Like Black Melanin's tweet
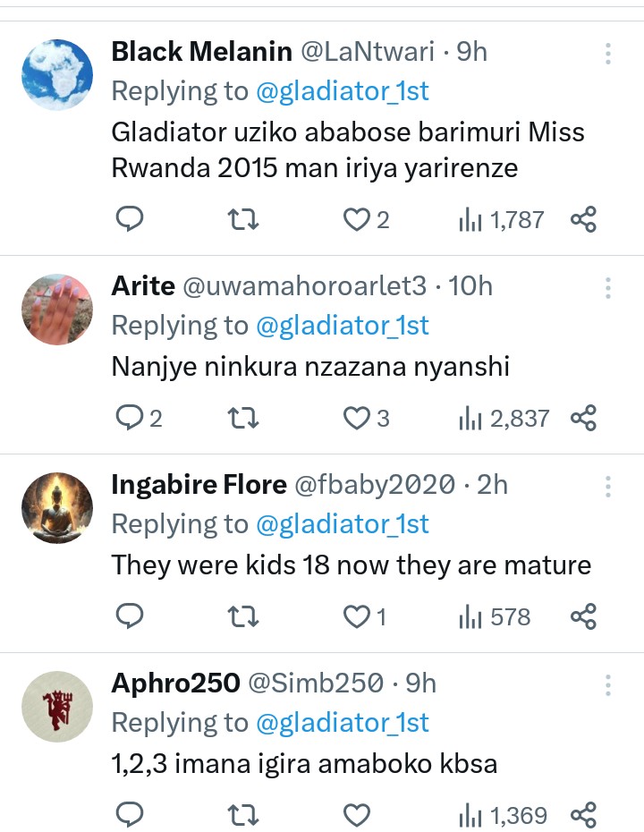 pos(357,219)
